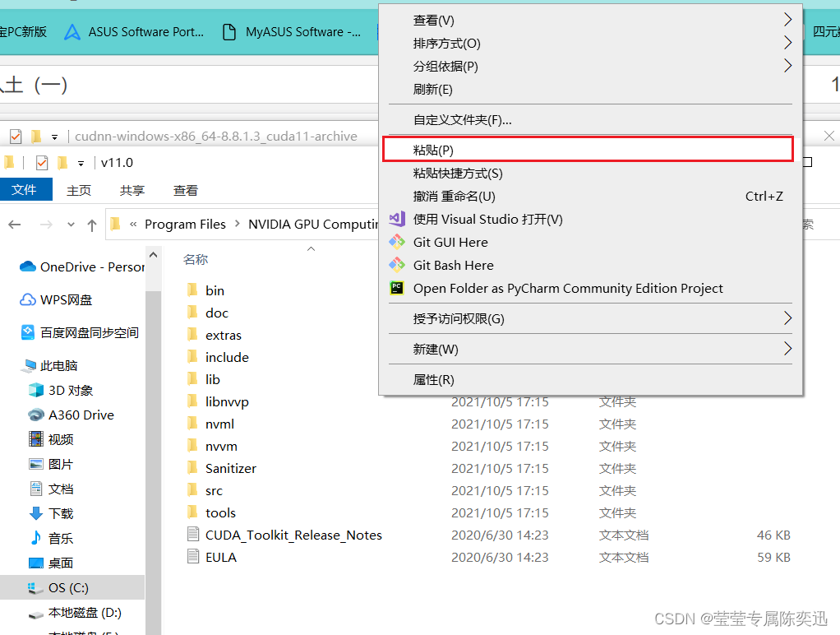Select 粘贴(P) paste menu entry
840x635 pixels.
(x=588, y=150)
